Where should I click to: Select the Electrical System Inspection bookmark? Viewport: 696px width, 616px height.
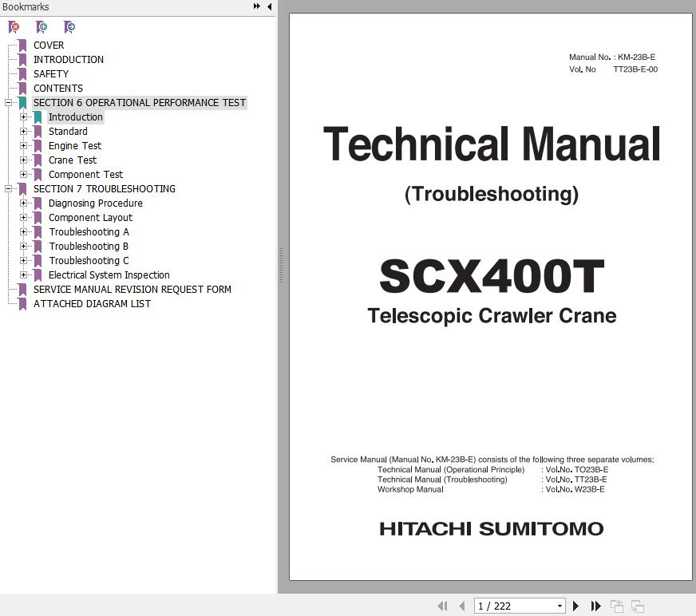click(x=109, y=275)
